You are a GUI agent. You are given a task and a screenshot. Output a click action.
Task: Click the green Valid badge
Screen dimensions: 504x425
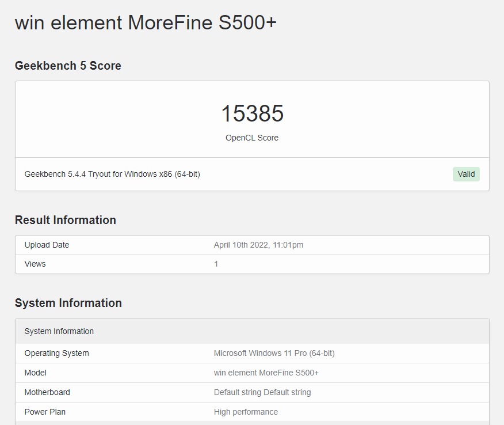466,174
